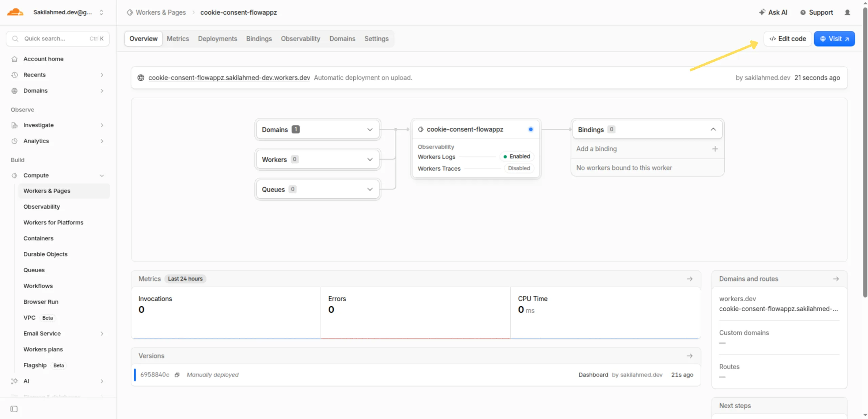This screenshot has height=419, width=868.
Task: Click the Analytics chart icon
Action: click(14, 141)
